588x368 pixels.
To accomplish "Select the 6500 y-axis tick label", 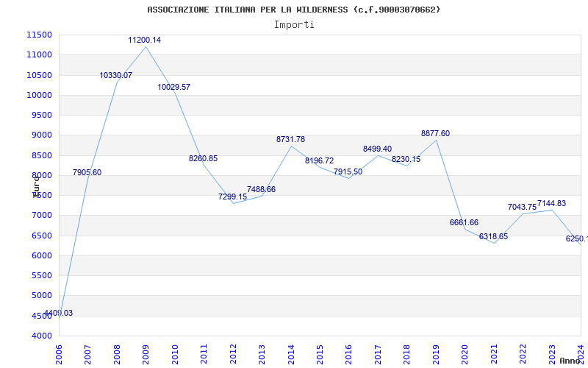I will tap(41, 236).
